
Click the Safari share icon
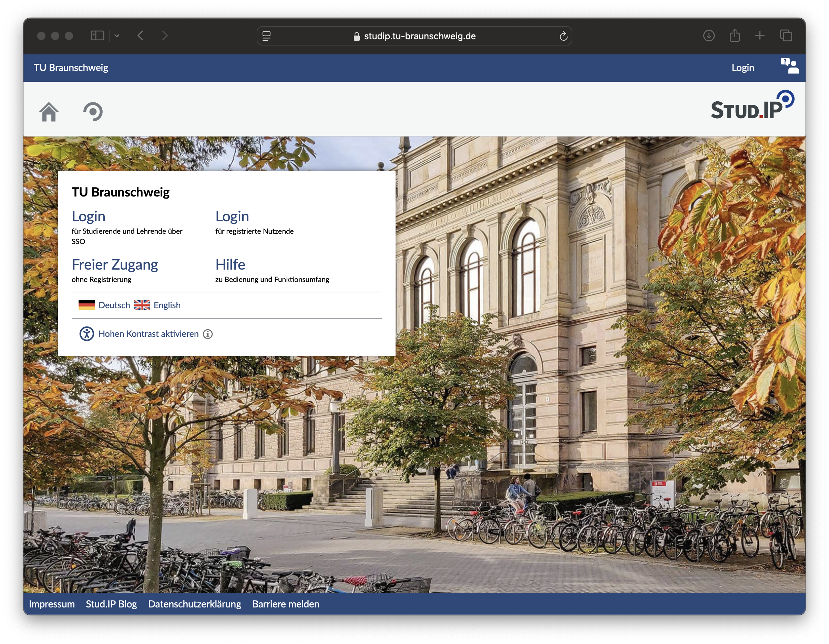735,36
